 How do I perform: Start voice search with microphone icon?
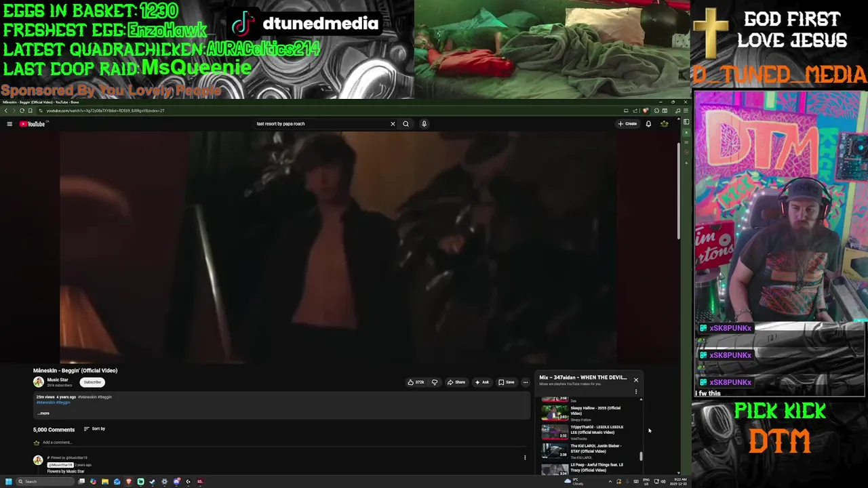point(424,124)
